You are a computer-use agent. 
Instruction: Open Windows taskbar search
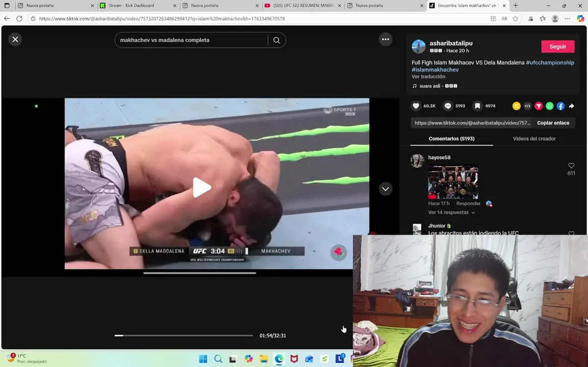pyautogui.click(x=218, y=359)
